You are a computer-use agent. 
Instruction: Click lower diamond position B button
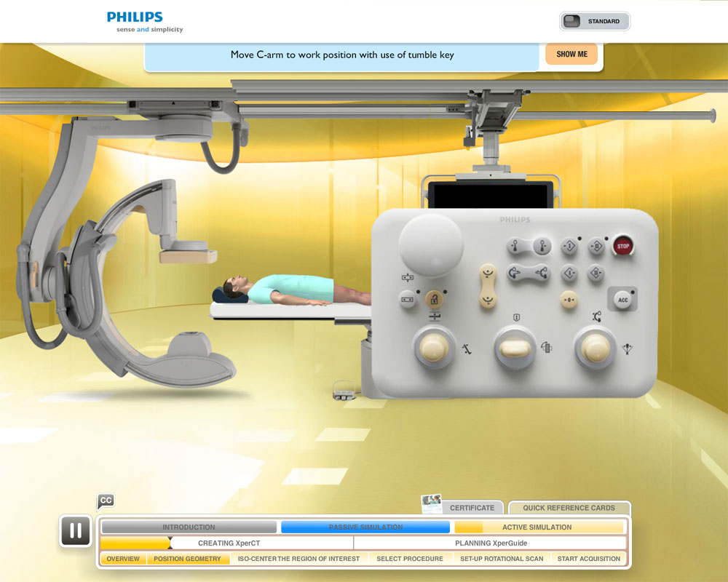point(596,274)
